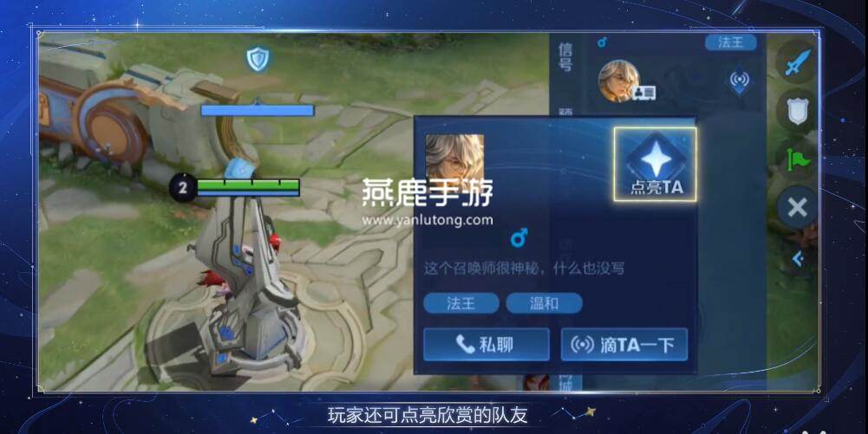This screenshot has height=434, width=868.
Task: Tap the profile card icon on avatar
Action: pyautogui.click(x=645, y=93)
